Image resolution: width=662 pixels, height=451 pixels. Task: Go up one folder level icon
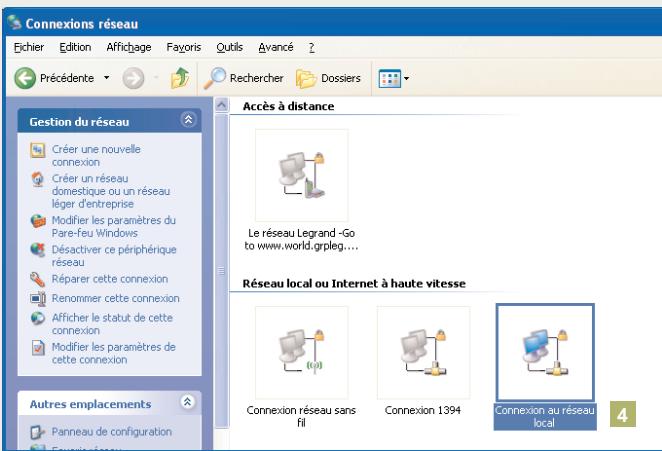(x=180, y=78)
